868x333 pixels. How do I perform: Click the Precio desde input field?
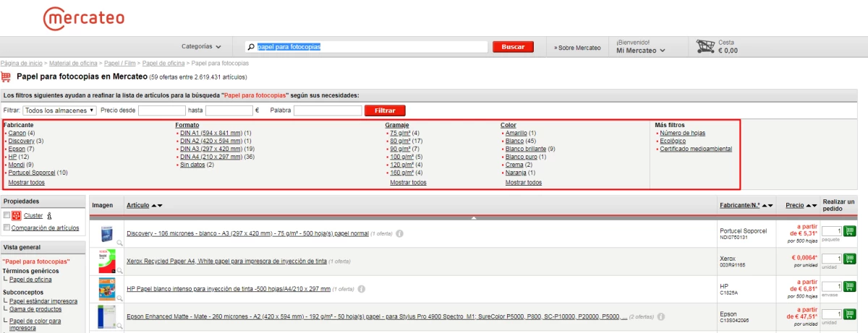162,111
